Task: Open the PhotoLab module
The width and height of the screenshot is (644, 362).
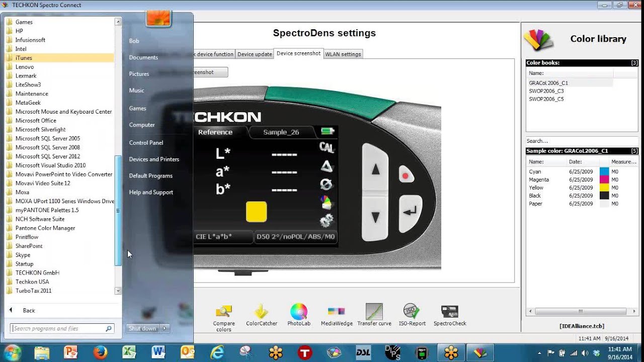Action: coord(299,315)
